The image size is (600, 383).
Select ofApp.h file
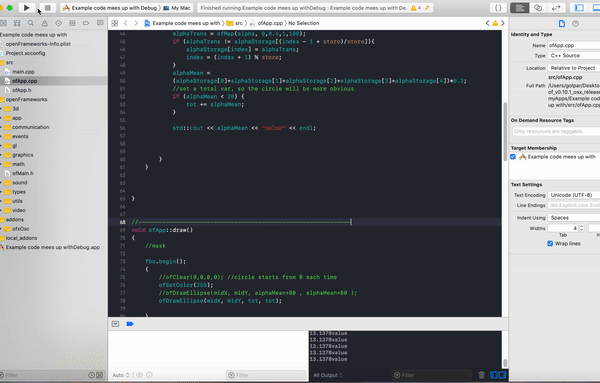pyautogui.click(x=21, y=90)
